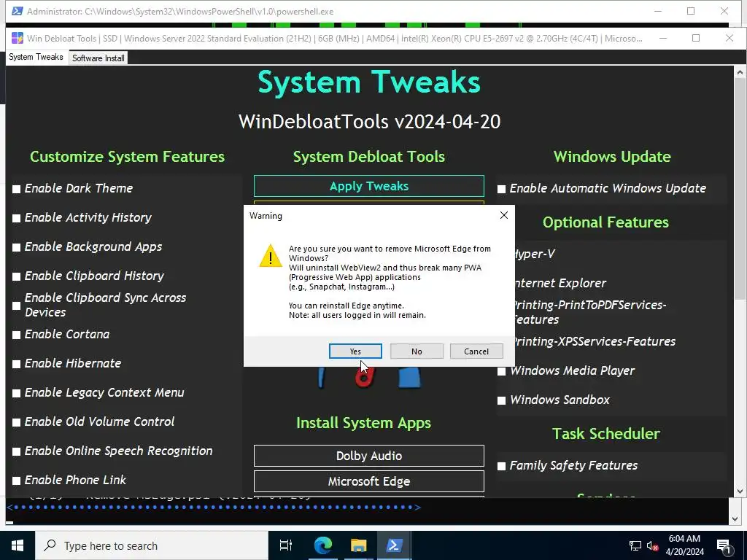Toggle Enable Phone Link checkbox

click(17, 481)
